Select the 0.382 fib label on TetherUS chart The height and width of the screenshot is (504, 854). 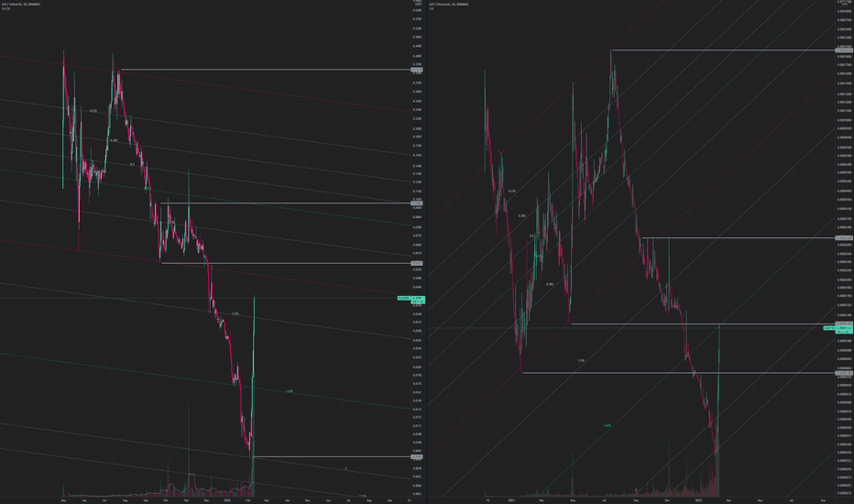click(114, 140)
